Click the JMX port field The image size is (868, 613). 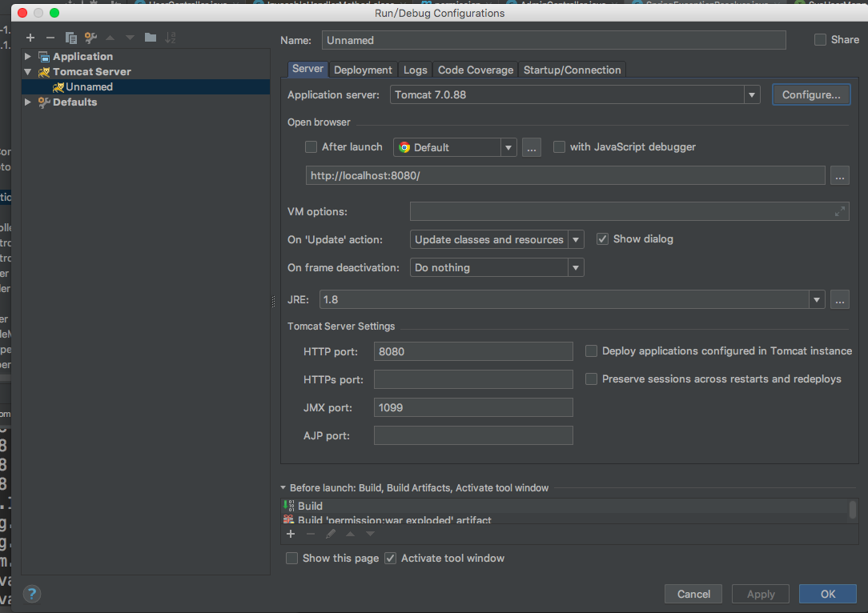tap(473, 408)
